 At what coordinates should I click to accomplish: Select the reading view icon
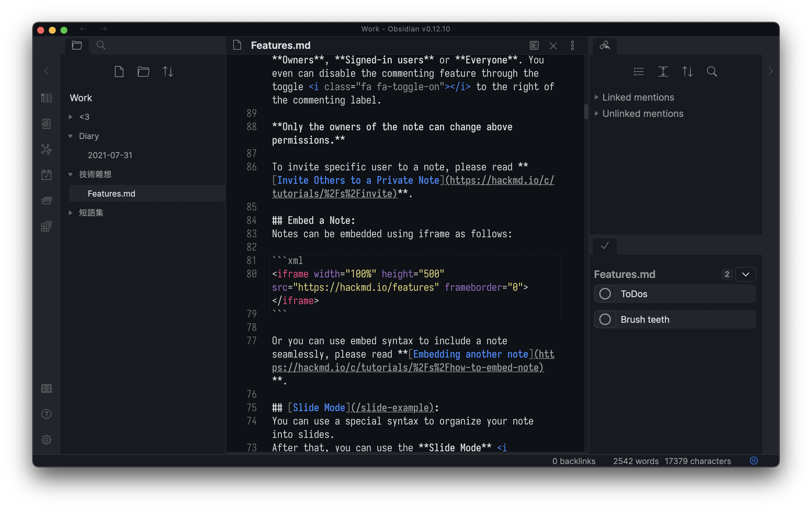point(534,45)
